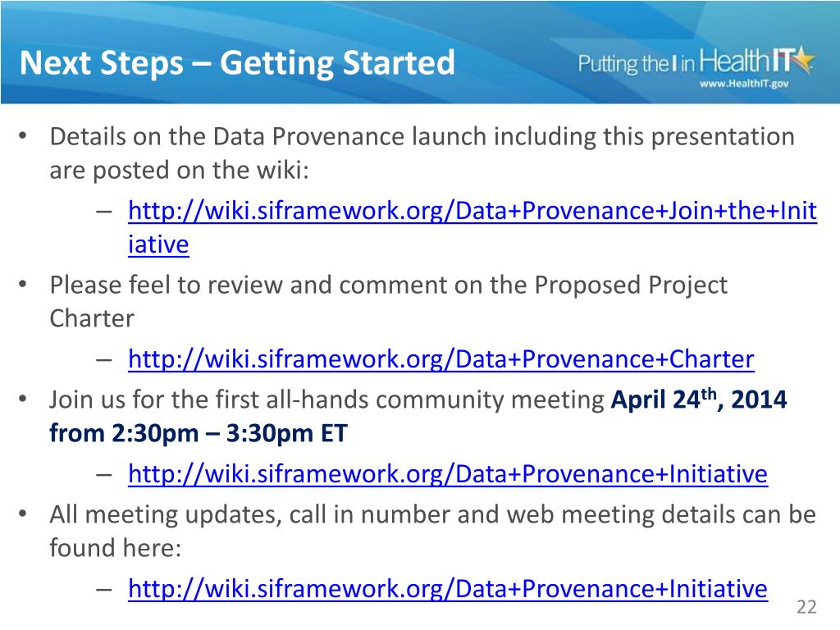The height and width of the screenshot is (630, 840).
Task: Open the Initiative link below "found here:"
Action: click(x=448, y=588)
